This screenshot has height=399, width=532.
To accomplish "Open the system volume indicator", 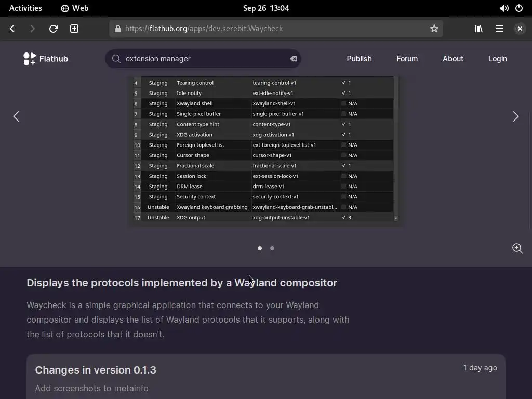I will (x=504, y=8).
